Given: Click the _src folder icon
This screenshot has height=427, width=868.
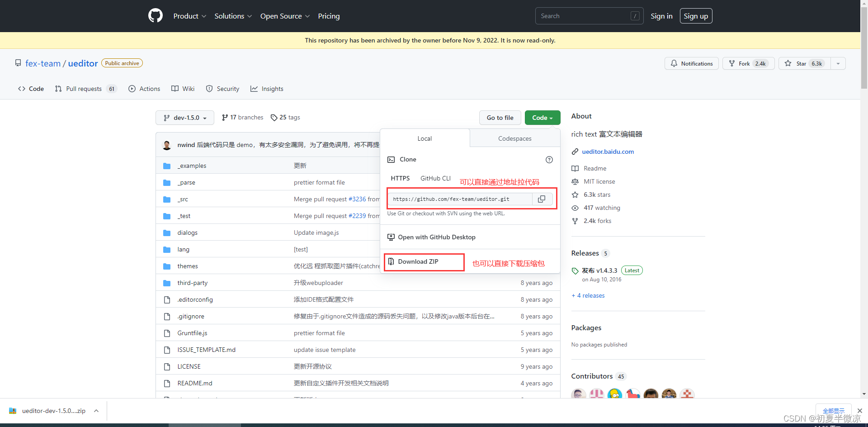Looking at the screenshot, I should coord(167,199).
